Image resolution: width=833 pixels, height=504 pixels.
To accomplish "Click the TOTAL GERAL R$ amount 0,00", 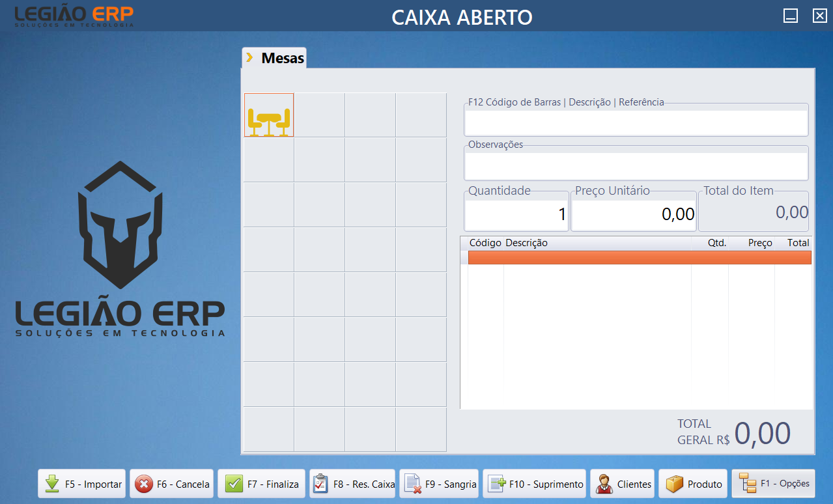I will tap(763, 434).
